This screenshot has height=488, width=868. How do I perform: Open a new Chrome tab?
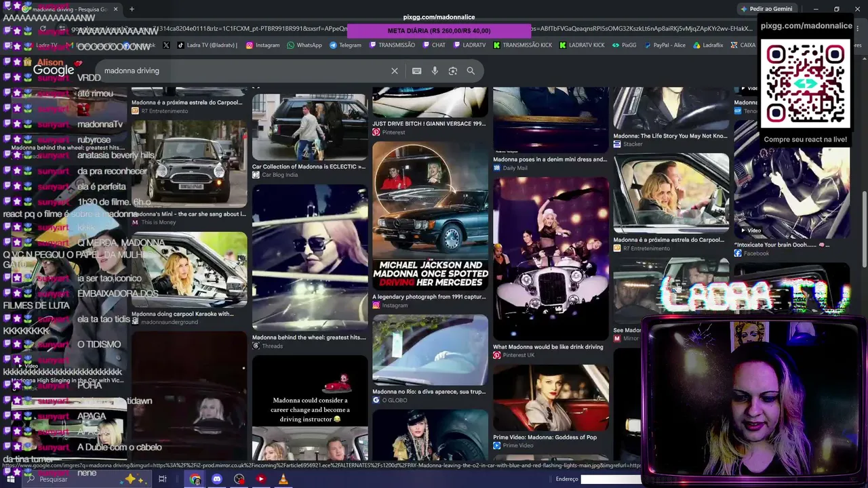click(x=132, y=9)
